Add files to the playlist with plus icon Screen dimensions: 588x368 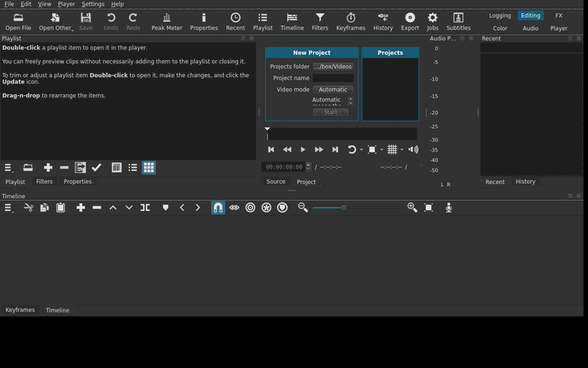(x=48, y=168)
